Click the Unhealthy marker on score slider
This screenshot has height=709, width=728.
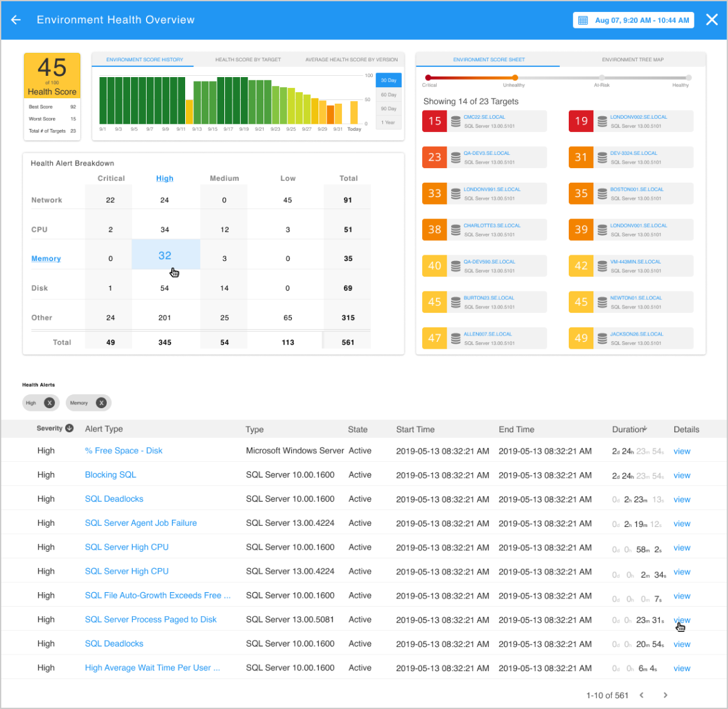[x=515, y=78]
